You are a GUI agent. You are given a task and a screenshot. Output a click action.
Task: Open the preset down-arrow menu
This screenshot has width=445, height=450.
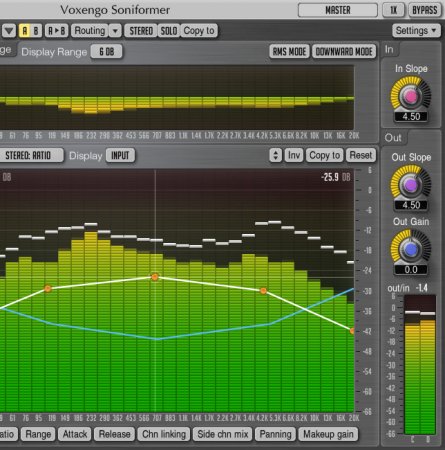9,31
